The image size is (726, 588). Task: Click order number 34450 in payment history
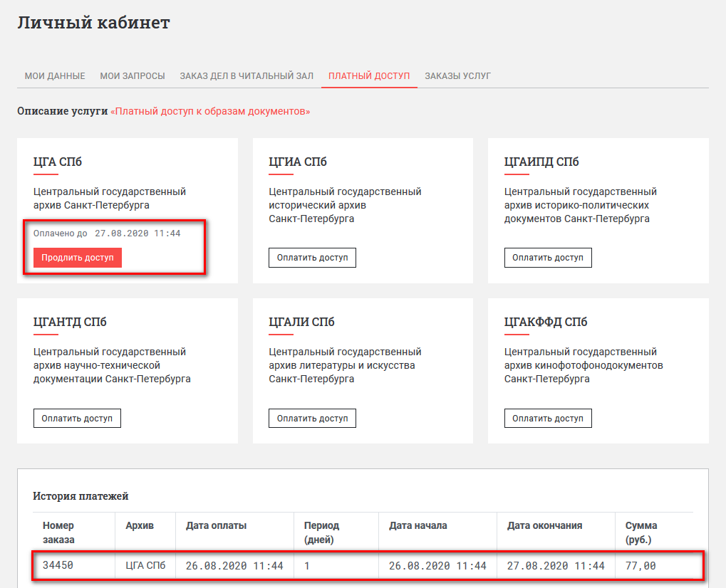point(58,565)
